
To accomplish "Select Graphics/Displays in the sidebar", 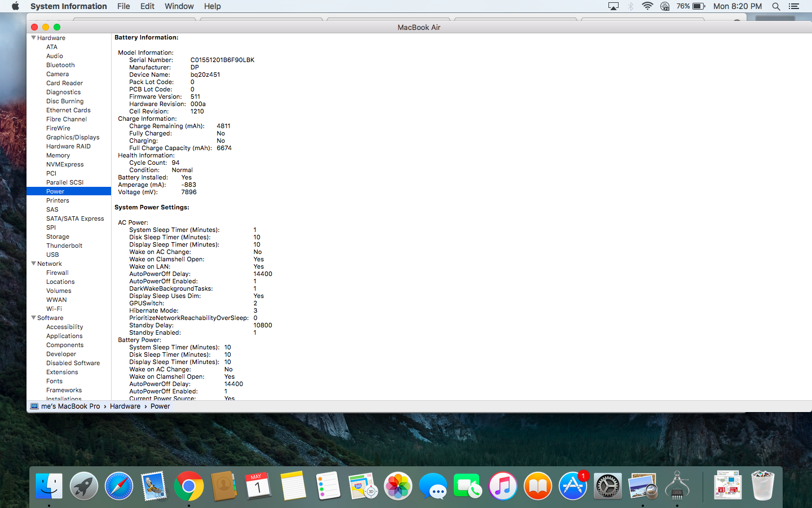I will pos(73,137).
